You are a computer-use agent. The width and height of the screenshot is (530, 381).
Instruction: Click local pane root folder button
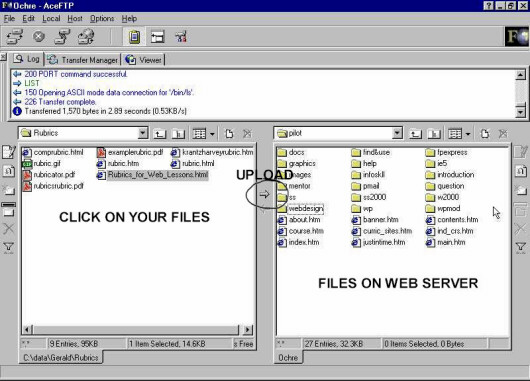pyautogui.click(x=178, y=134)
